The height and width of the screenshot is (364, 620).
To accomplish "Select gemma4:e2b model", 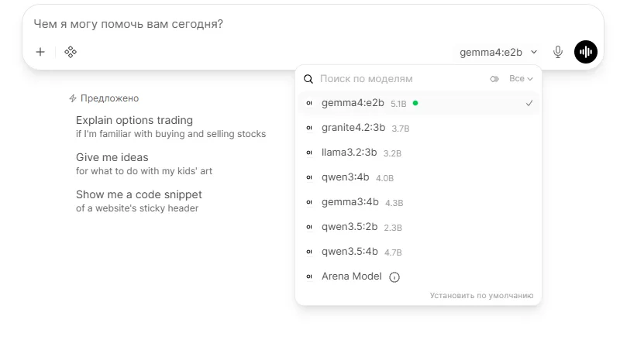I will [418, 103].
